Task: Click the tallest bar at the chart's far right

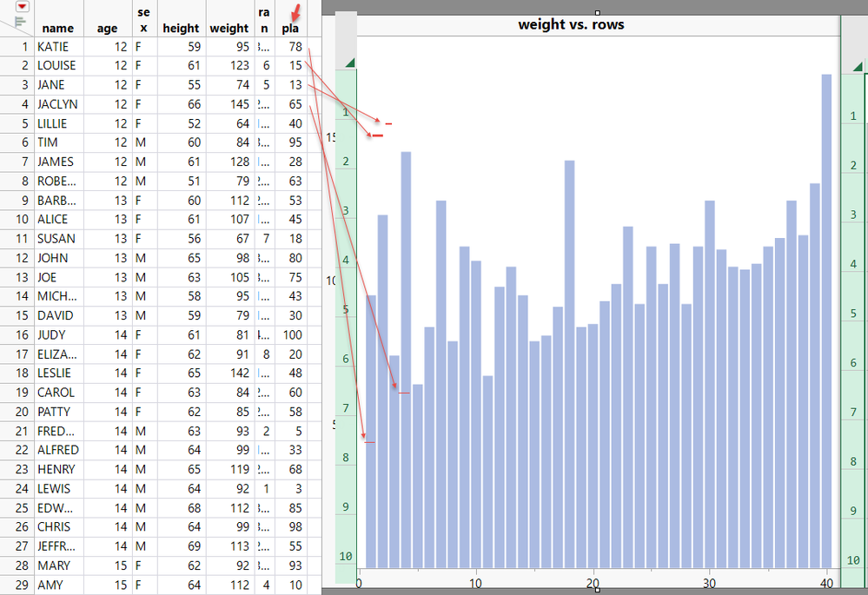Action: [826, 321]
